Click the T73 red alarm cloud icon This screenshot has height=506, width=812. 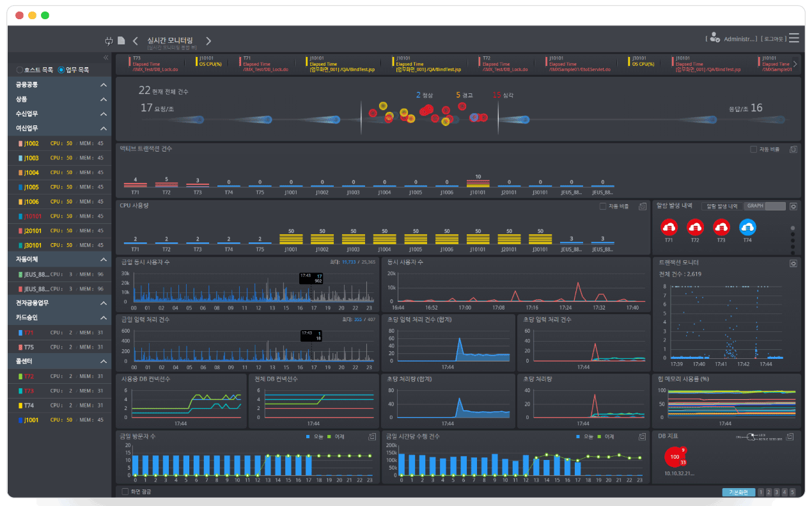pyautogui.click(x=721, y=226)
